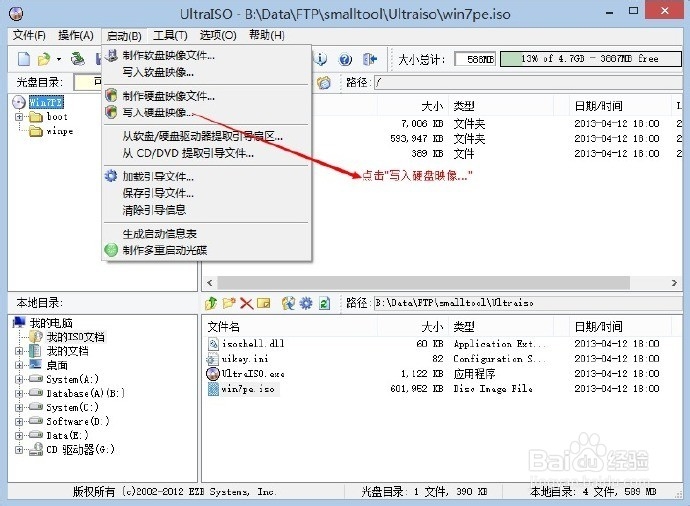Expand 桌面 tree node
This screenshot has width=690, height=506.
click(19, 365)
